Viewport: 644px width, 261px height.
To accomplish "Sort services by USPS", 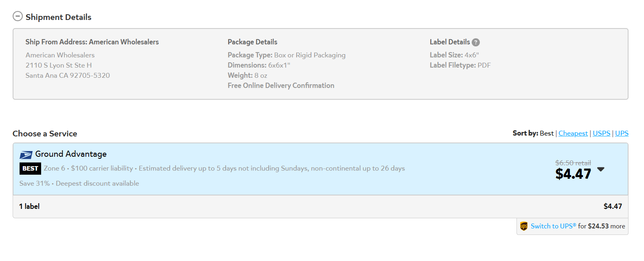I will click(x=601, y=134).
